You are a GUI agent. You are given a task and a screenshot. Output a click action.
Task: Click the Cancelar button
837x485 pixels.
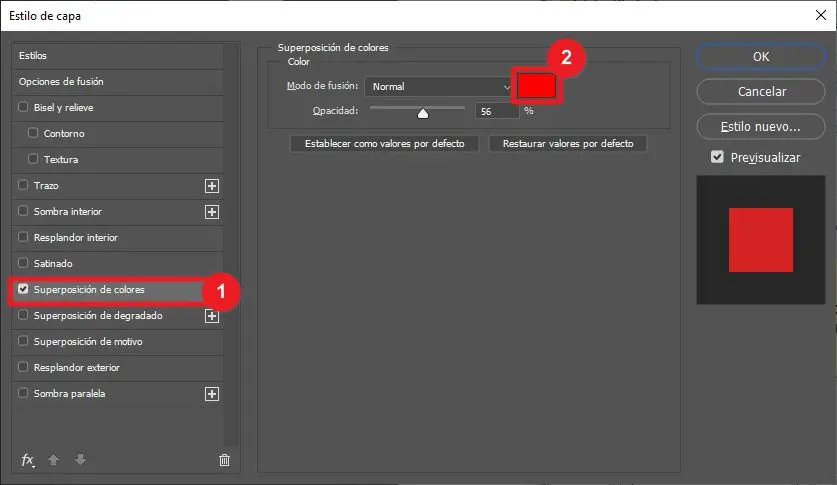click(x=761, y=92)
